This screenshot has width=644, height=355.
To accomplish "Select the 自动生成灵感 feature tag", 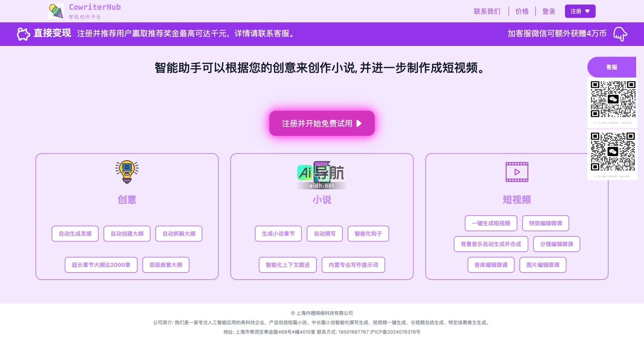I will (x=75, y=234).
